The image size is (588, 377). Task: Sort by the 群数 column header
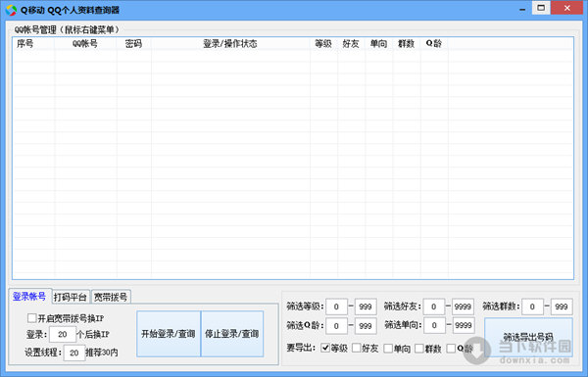pyautogui.click(x=407, y=44)
